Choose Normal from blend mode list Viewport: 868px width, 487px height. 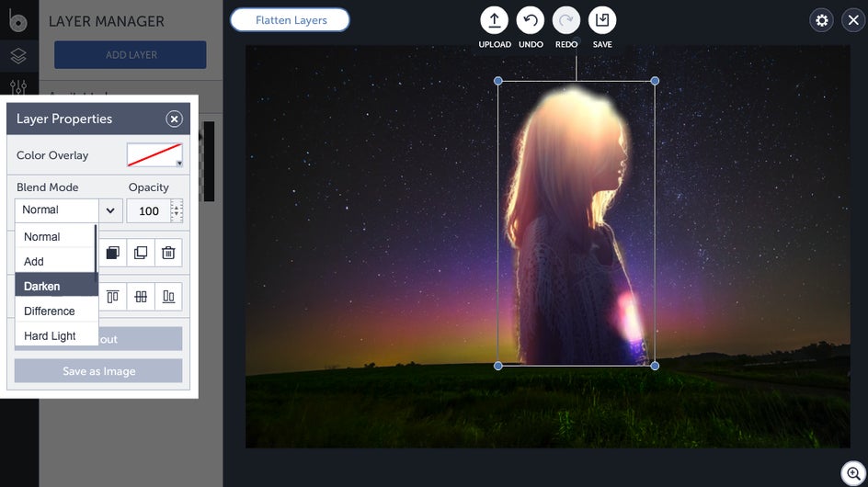(55, 237)
